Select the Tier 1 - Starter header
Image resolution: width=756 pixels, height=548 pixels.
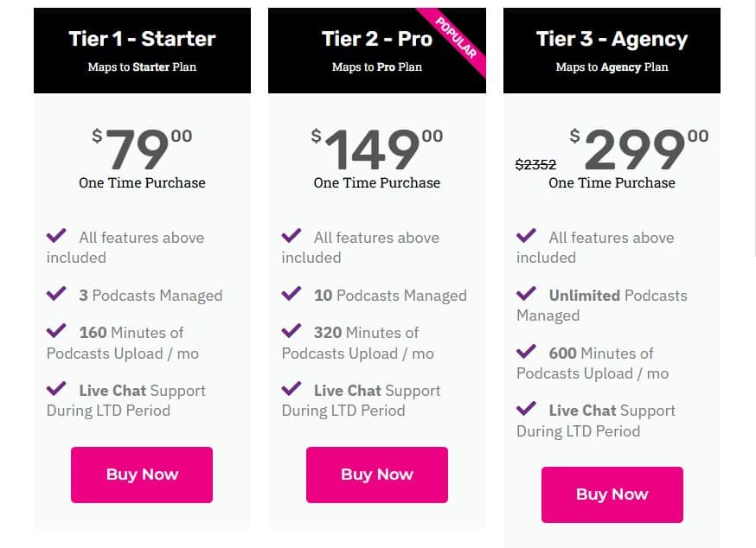coord(142,38)
